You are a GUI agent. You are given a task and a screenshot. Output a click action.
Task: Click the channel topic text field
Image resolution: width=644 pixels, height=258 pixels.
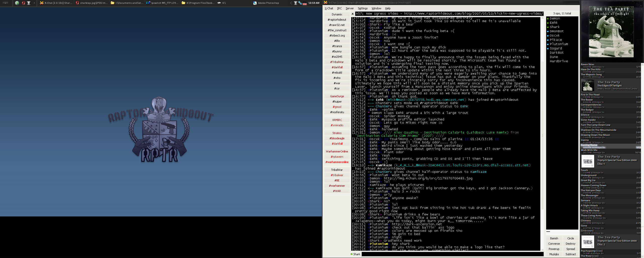click(x=449, y=14)
